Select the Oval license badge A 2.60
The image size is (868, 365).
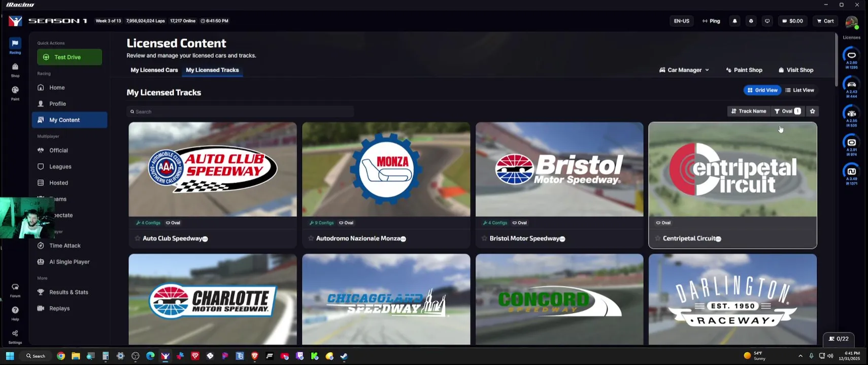[x=851, y=58]
